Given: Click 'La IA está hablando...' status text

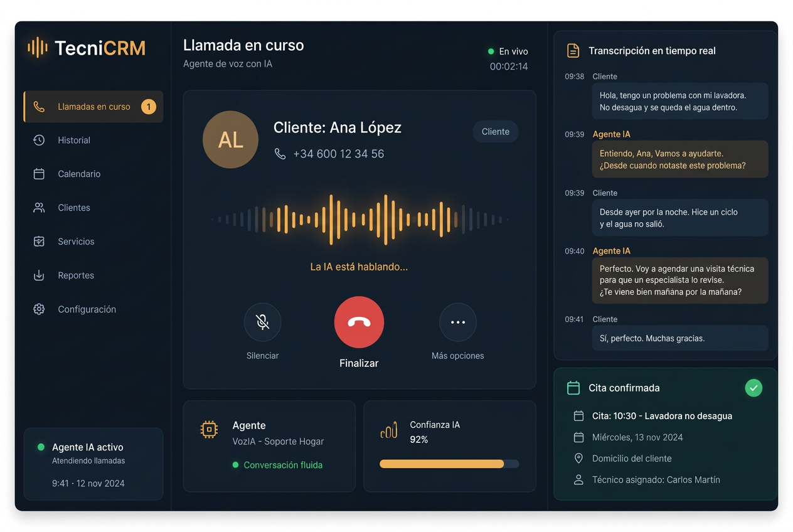Looking at the screenshot, I should pos(359,267).
